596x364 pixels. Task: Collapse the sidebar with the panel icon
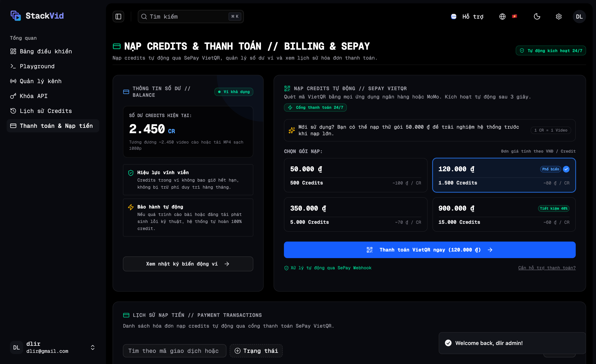pos(118,16)
